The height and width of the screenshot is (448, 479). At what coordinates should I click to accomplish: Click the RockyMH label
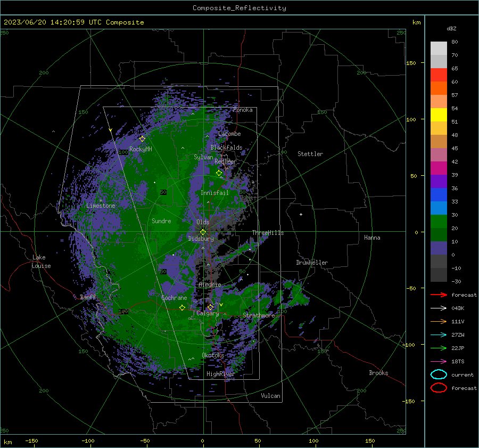click(x=141, y=149)
